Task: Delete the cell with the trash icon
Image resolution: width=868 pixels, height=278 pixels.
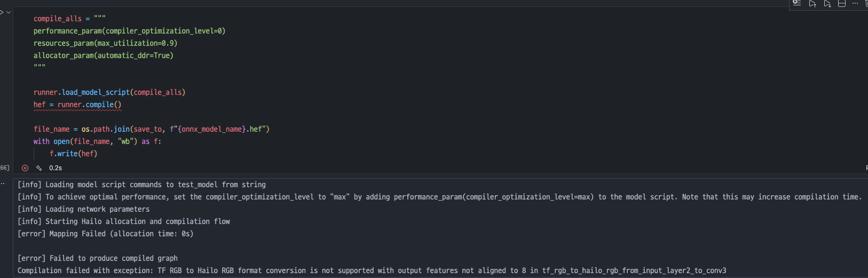Action: (866, 4)
